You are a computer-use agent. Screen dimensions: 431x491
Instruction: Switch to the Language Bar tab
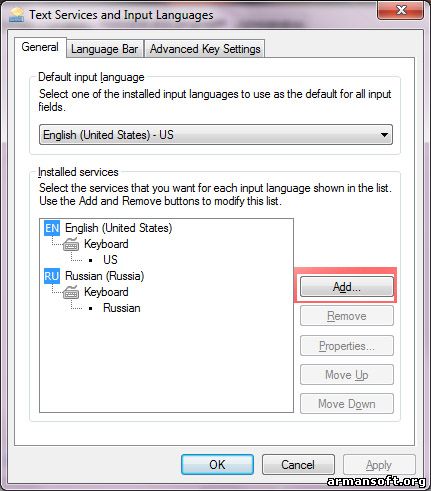tap(105, 49)
